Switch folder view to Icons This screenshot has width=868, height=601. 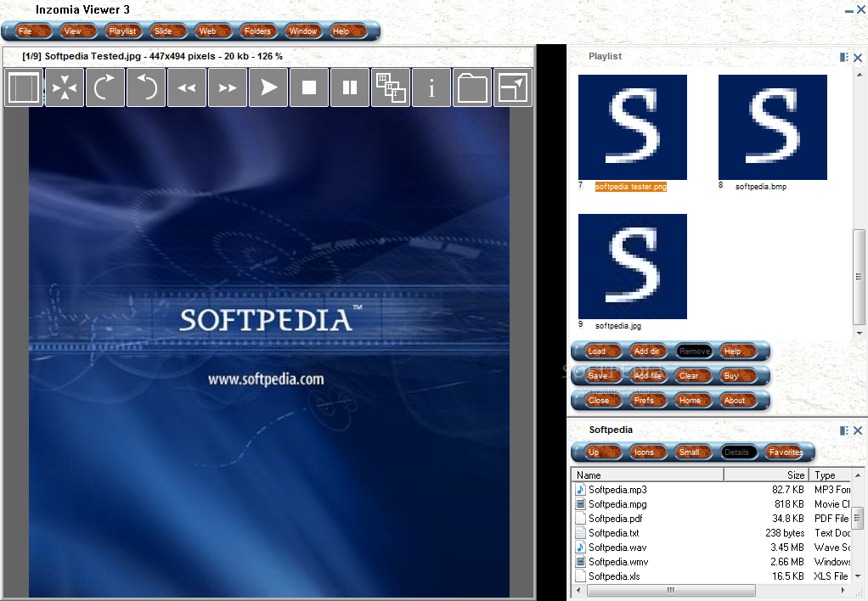[x=648, y=452]
